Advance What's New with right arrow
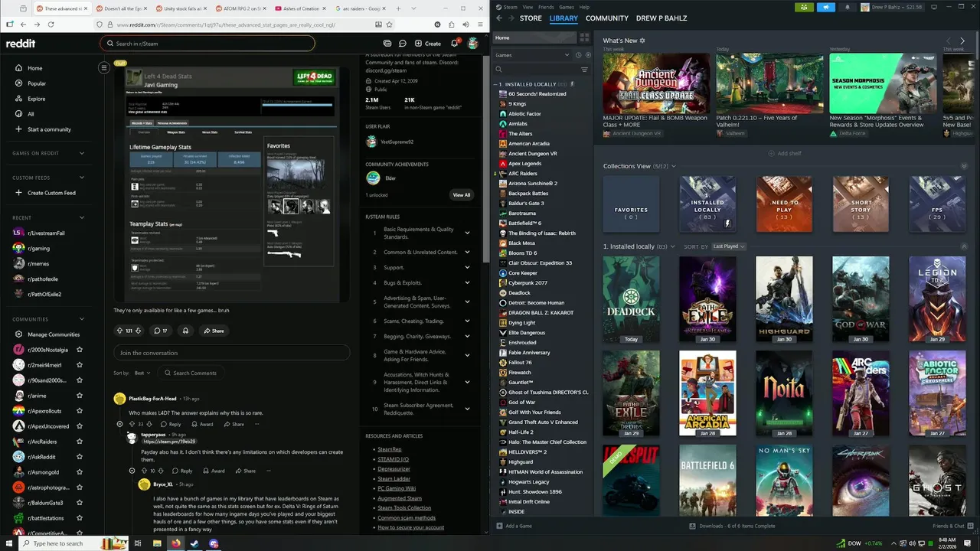The width and height of the screenshot is (980, 551). click(x=962, y=41)
